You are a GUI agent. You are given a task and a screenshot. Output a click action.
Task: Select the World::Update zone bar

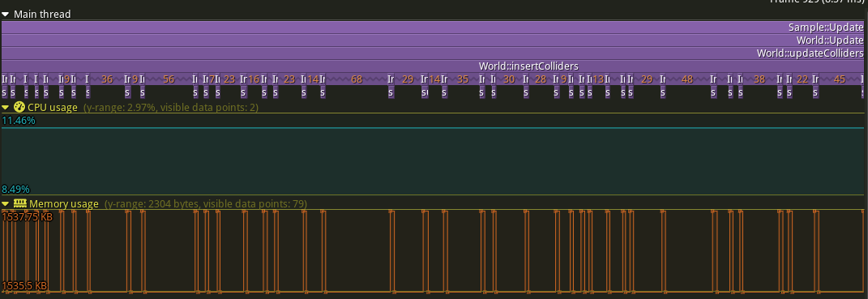(x=432, y=40)
